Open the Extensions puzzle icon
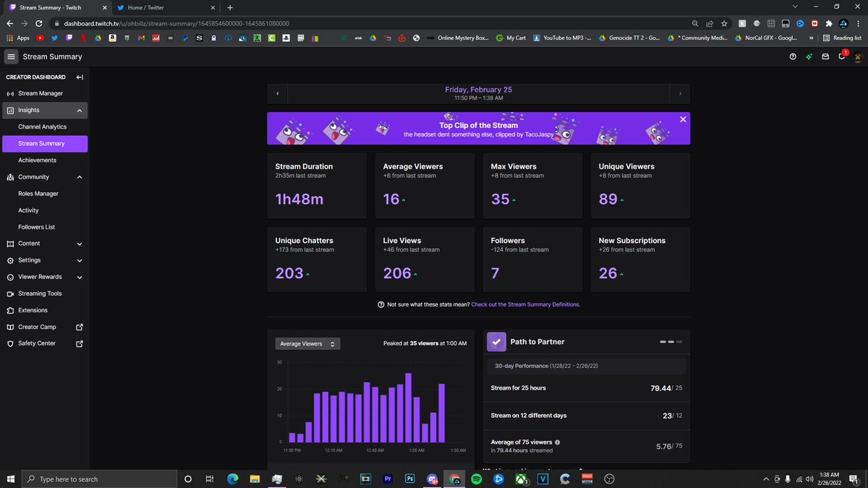The width and height of the screenshot is (868, 488). 11,310
